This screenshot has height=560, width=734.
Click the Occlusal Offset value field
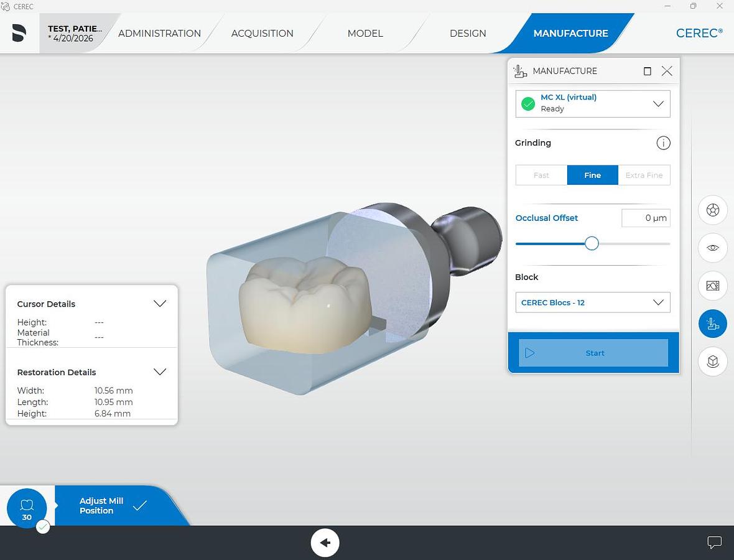[x=646, y=218]
